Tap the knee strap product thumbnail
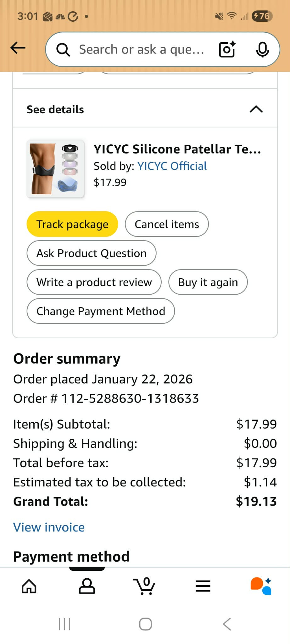 [55, 169]
